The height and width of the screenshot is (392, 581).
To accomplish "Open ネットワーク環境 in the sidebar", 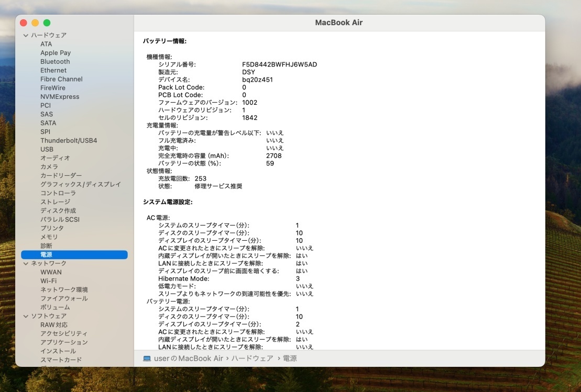I will (x=64, y=290).
